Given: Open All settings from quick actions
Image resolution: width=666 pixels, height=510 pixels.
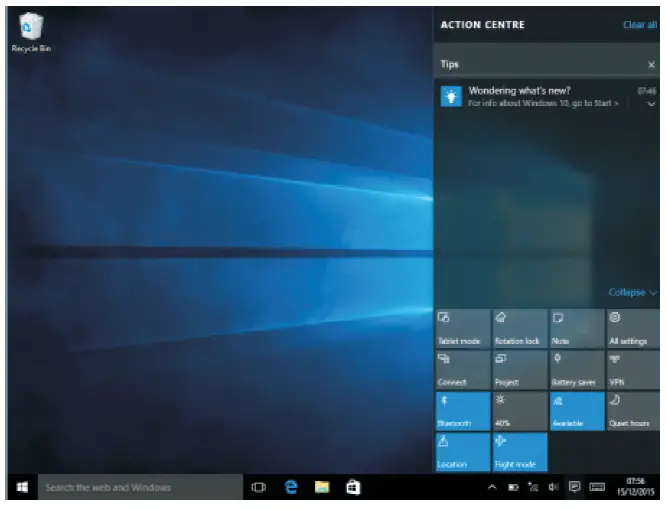Looking at the screenshot, I should click(634, 328).
